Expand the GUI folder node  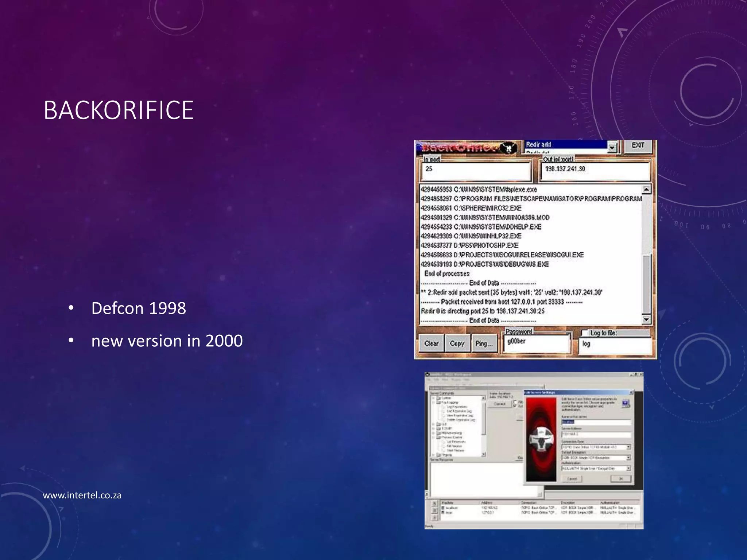coord(433,424)
